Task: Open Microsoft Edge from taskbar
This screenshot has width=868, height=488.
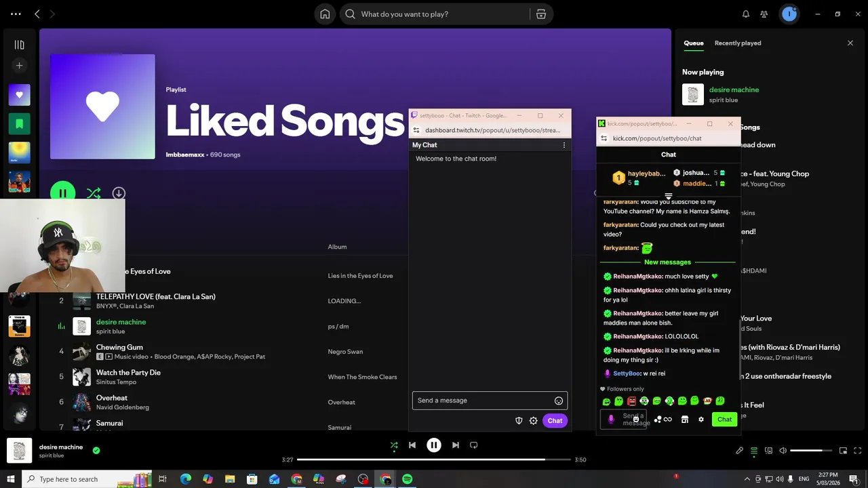Action: click(x=185, y=479)
